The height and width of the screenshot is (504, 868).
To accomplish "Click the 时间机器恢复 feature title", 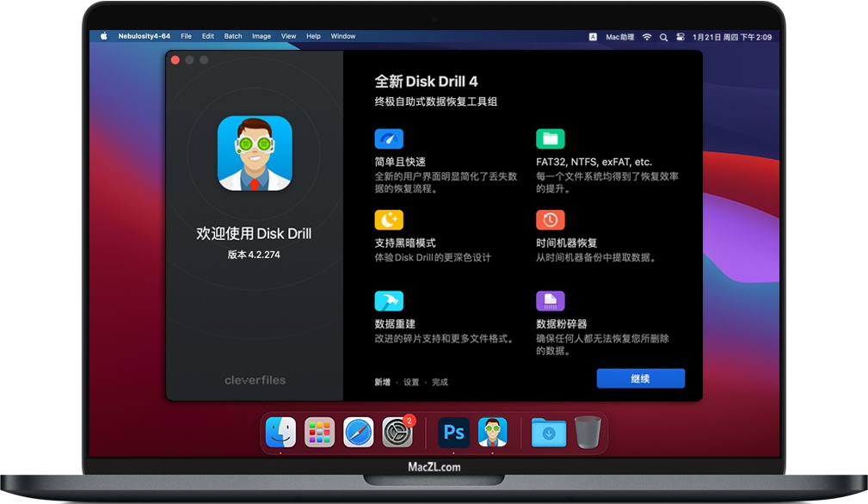I will point(566,243).
